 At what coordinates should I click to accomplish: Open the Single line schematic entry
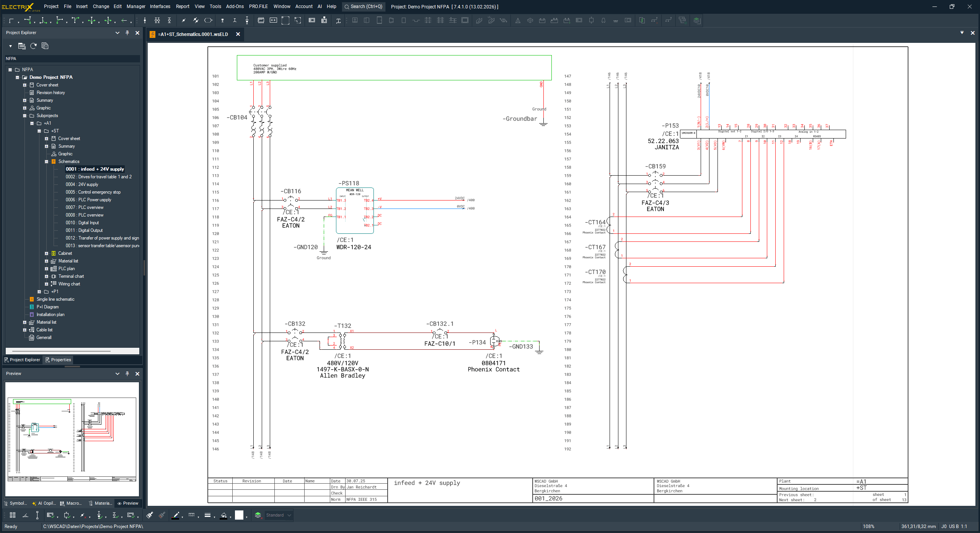coord(55,299)
